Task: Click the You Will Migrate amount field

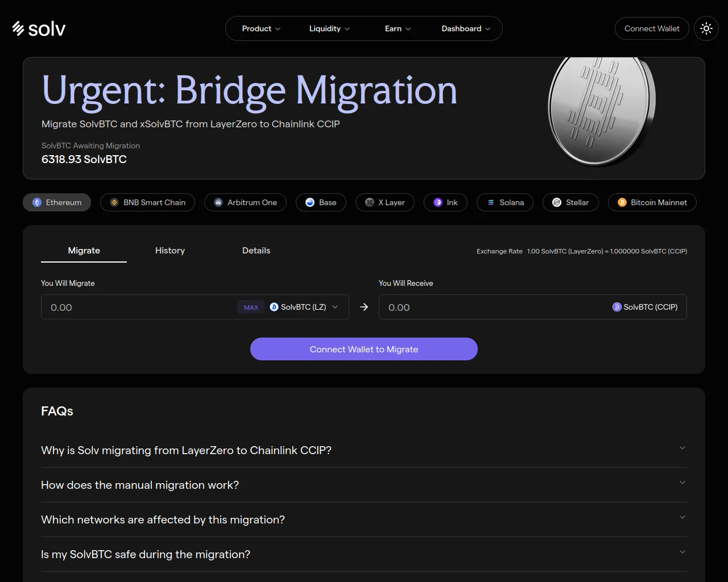Action: [x=195, y=307]
